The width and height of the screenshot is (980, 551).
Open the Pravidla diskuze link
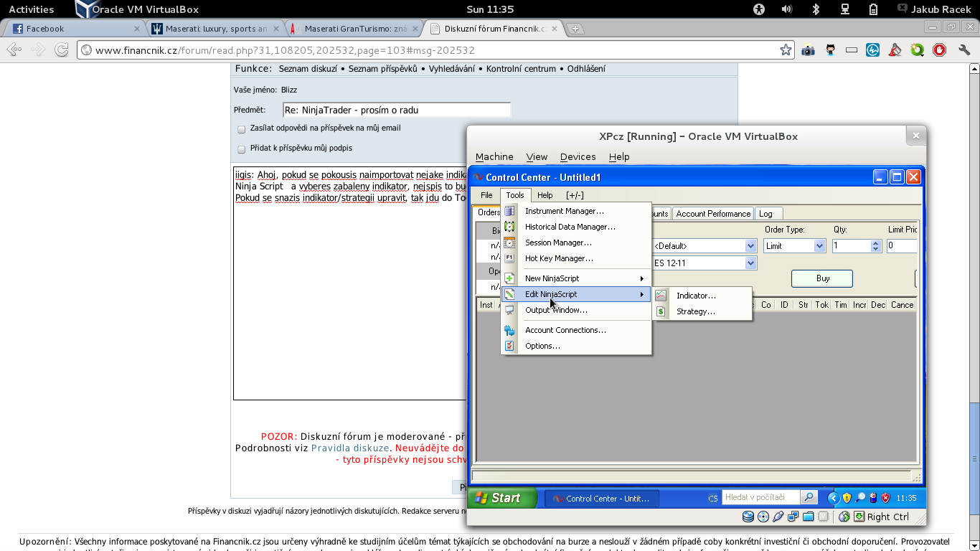[x=350, y=448]
